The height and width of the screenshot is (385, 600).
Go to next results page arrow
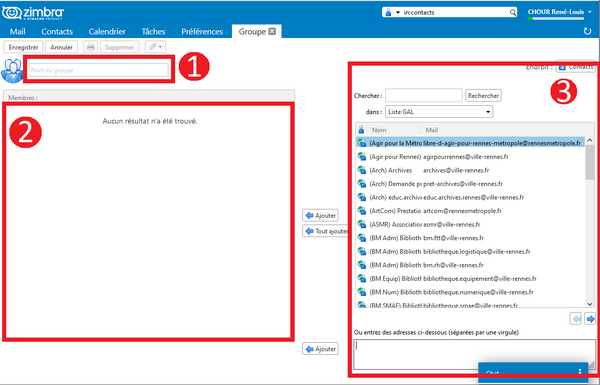[x=590, y=318]
